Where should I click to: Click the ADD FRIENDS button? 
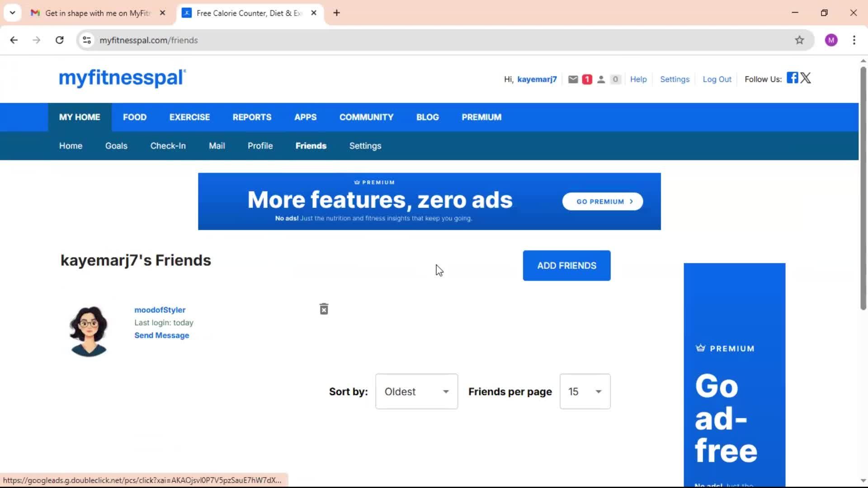pos(566,266)
